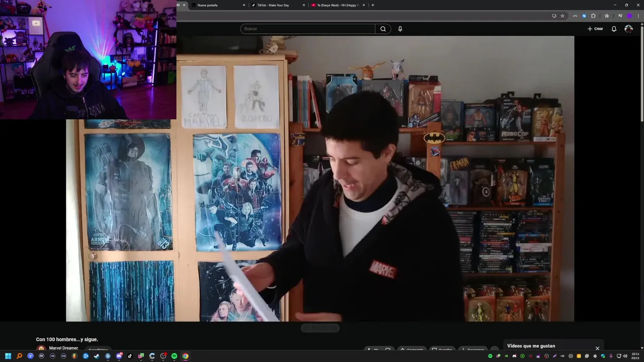This screenshot has width=644, height=362.
Task: Switch to Google Chrome in the taskbar
Action: pyautogui.click(x=185, y=356)
